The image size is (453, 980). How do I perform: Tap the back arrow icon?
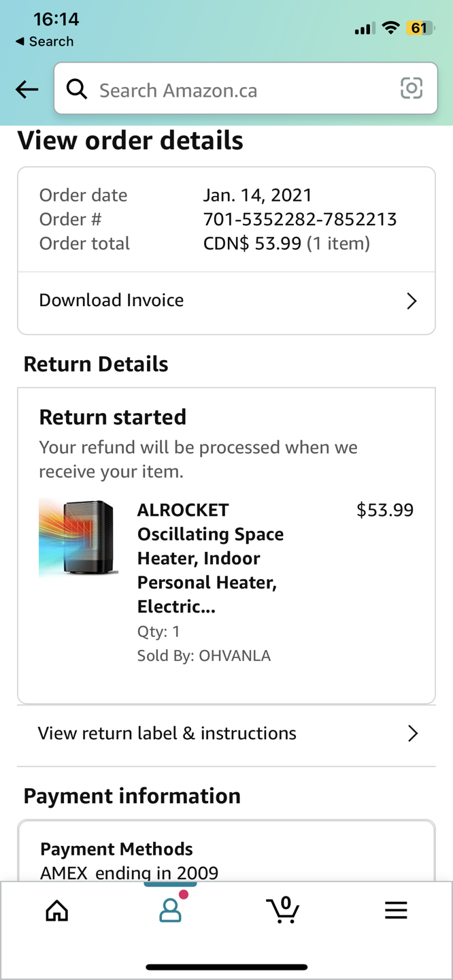click(x=27, y=89)
